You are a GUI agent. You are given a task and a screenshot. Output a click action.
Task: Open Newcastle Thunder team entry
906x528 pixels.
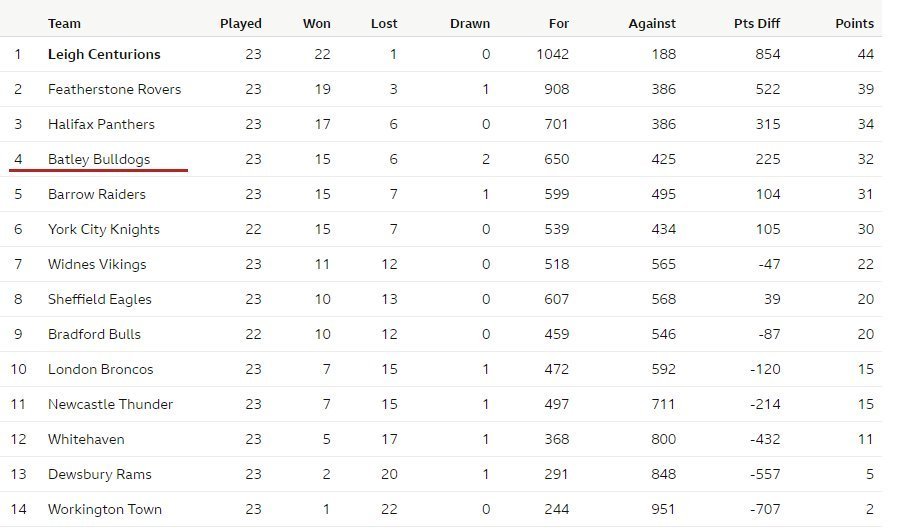click(110, 404)
